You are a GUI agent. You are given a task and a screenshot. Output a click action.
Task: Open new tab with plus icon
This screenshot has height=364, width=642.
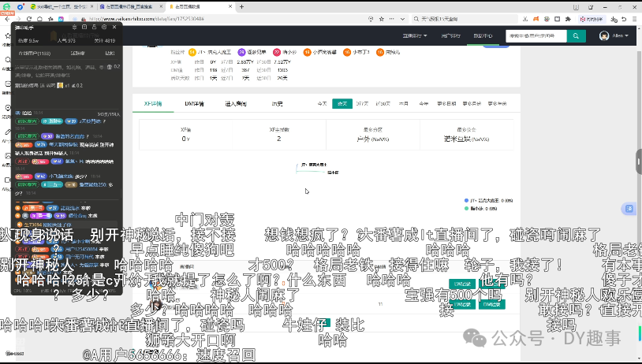(x=241, y=6)
